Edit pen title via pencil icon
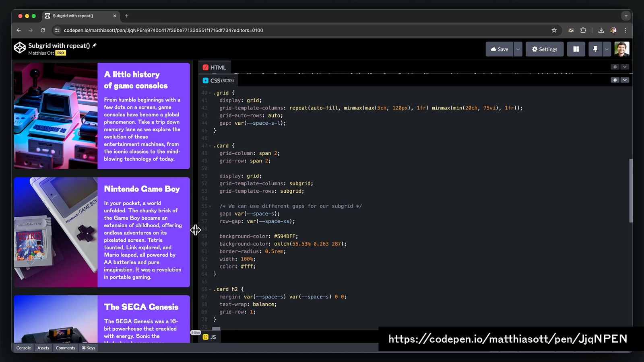Screen dimensions: 644x362 [x=94, y=45]
